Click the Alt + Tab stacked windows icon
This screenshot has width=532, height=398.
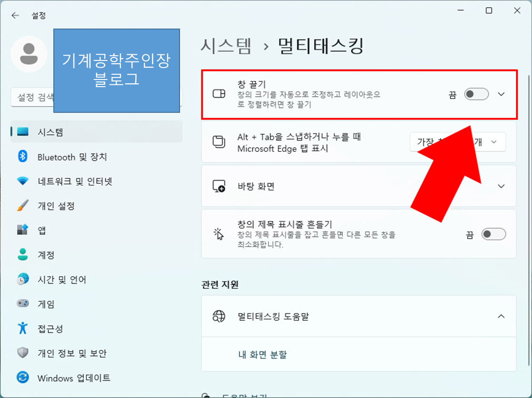[x=219, y=142]
